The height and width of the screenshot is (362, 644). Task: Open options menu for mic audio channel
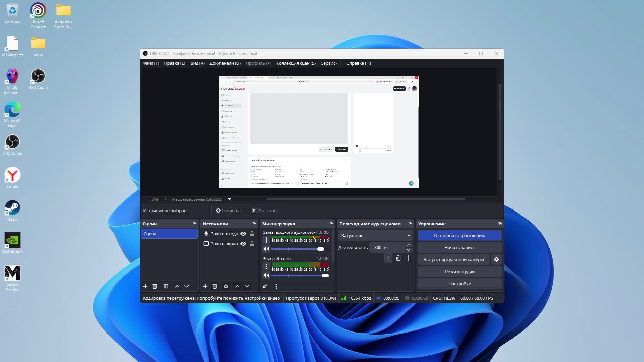(266, 240)
